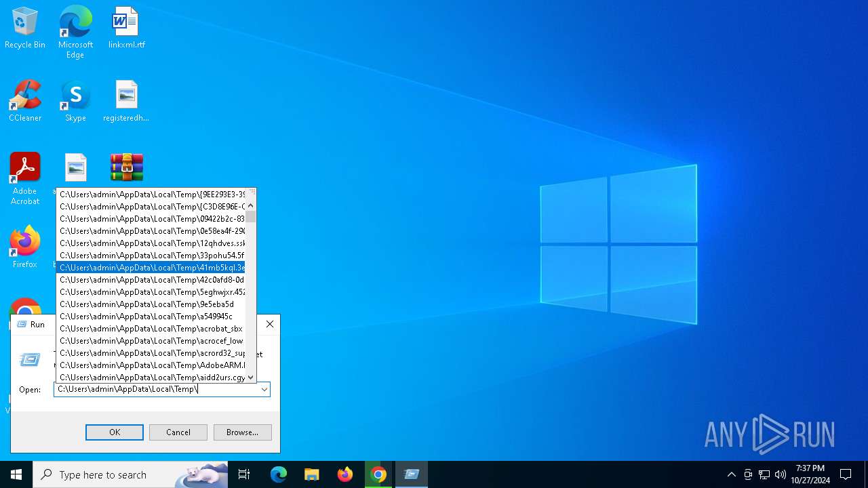The width and height of the screenshot is (868, 488).
Task: Choose the Temp\acrord32_sup suggestion
Action: pyautogui.click(x=151, y=353)
